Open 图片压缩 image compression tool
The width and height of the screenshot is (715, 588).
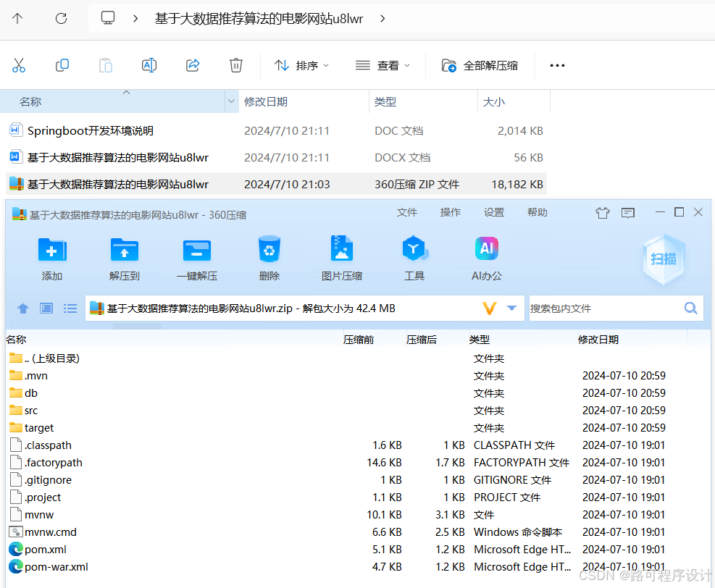[x=341, y=248]
